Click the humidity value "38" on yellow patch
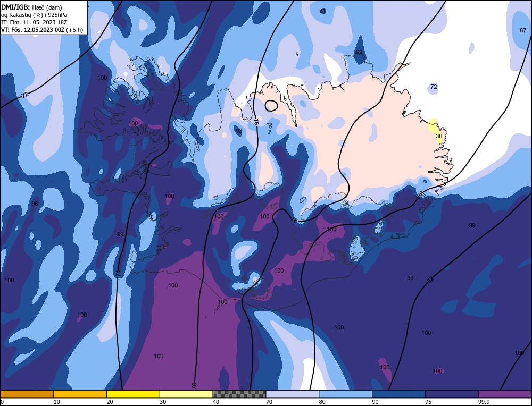This screenshot has height=406, width=532. coord(439,136)
